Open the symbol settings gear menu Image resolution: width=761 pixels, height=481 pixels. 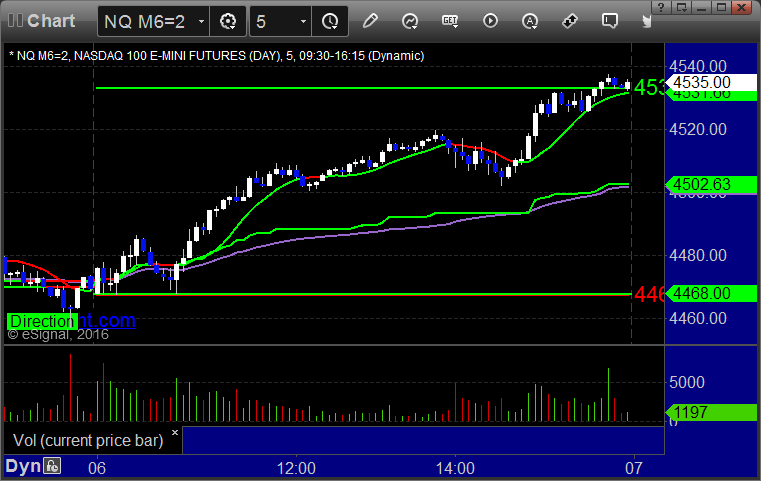(228, 21)
